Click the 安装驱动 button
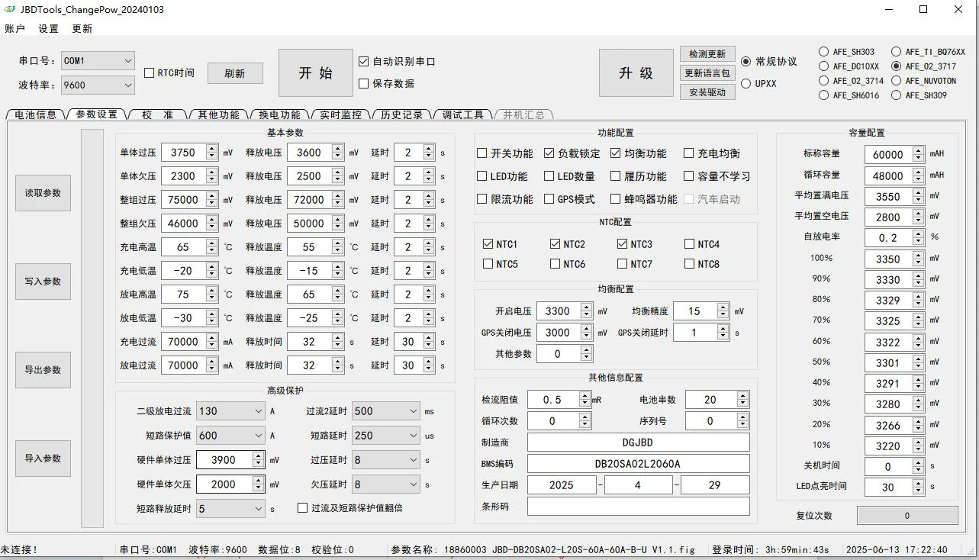Viewport: 979px width, 560px height. point(707,92)
